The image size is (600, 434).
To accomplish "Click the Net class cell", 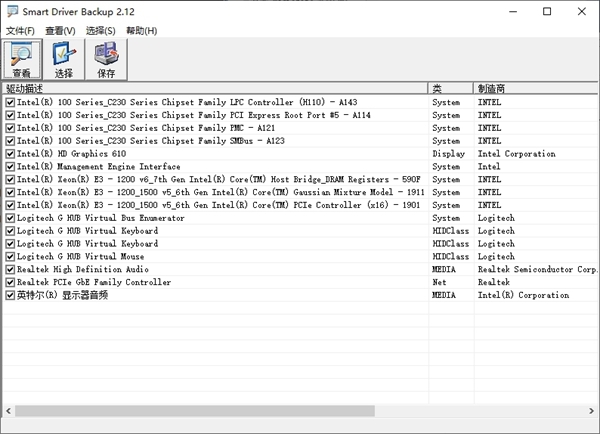I will click(x=439, y=282).
